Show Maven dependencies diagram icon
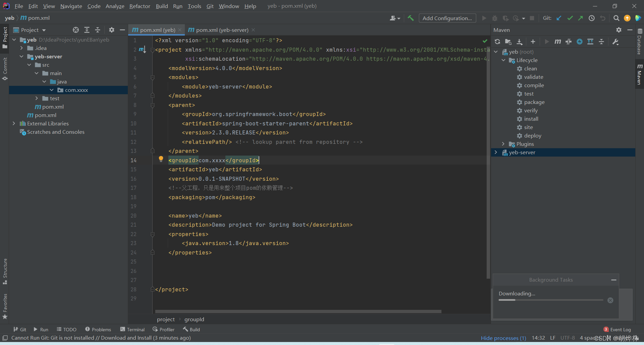 point(590,42)
